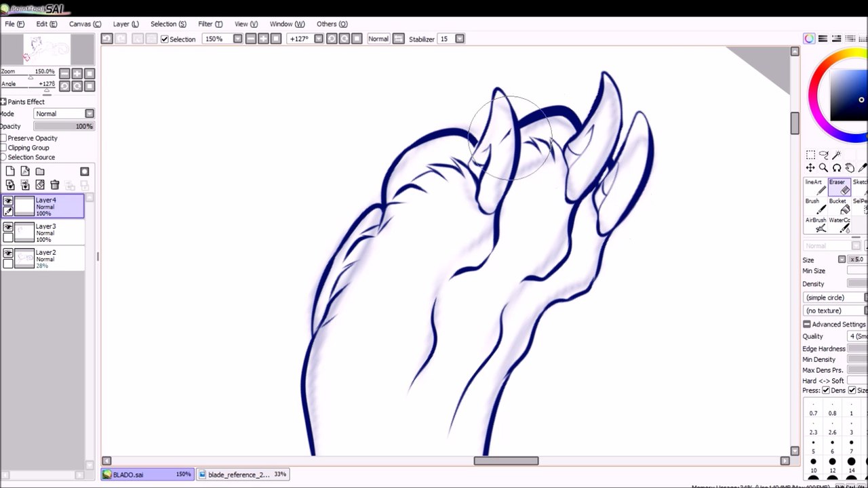The height and width of the screenshot is (488, 868).
Task: Select the AirBrush tool
Action: [815, 225]
